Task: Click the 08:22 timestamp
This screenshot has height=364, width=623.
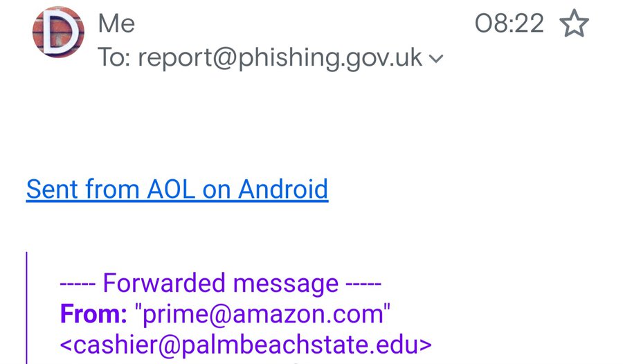Action: coord(509,23)
